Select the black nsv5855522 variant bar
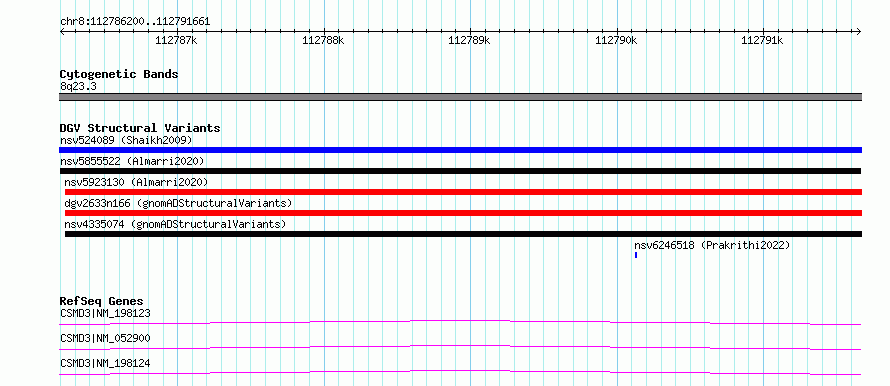This screenshot has height=386, width=890. click(x=460, y=171)
